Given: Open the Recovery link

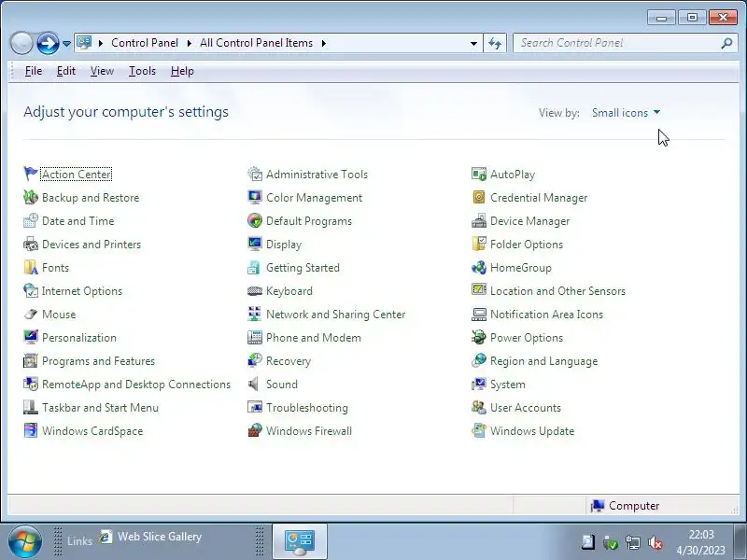Looking at the screenshot, I should 289,361.
